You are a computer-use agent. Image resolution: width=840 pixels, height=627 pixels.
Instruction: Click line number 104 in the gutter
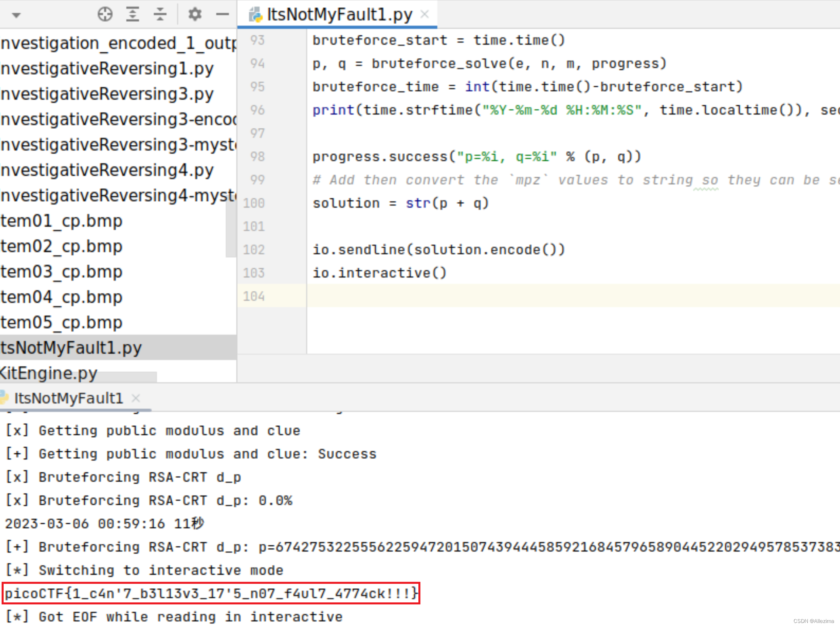254,296
